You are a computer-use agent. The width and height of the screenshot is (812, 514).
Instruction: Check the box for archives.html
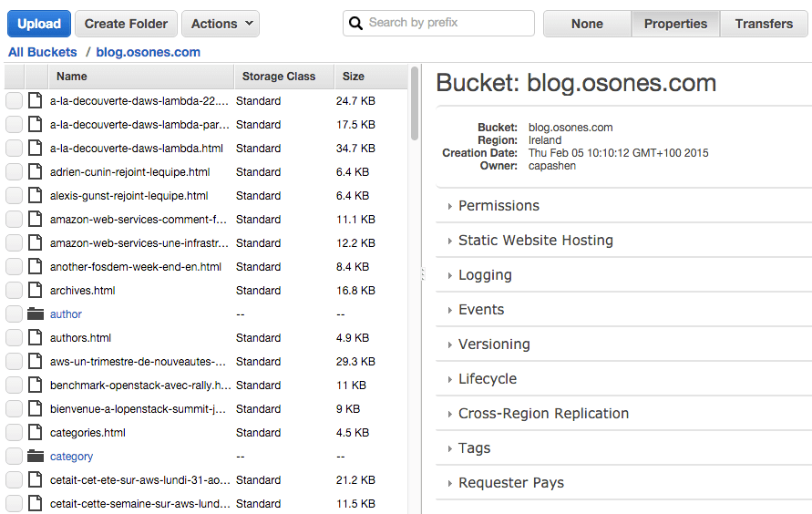pos(14,291)
